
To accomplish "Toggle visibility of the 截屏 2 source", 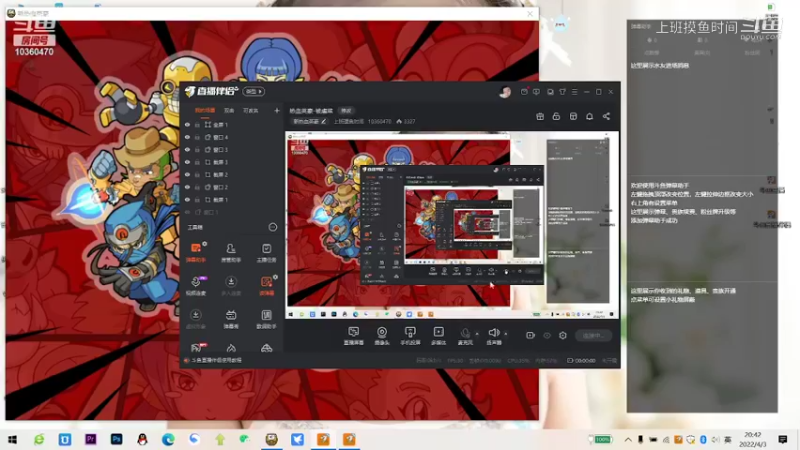I will point(187,174).
